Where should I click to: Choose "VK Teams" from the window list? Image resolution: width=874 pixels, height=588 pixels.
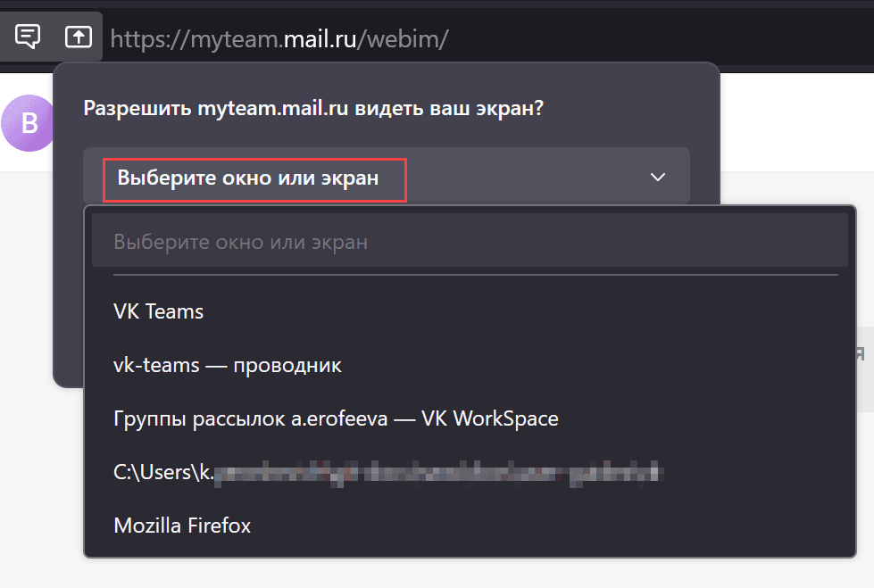pyautogui.click(x=470, y=311)
